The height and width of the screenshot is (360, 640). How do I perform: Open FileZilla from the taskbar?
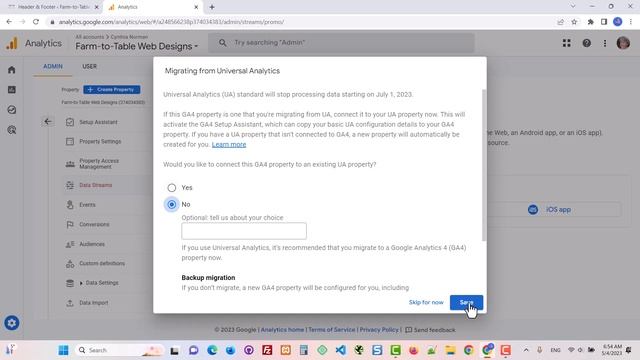click(x=267, y=350)
